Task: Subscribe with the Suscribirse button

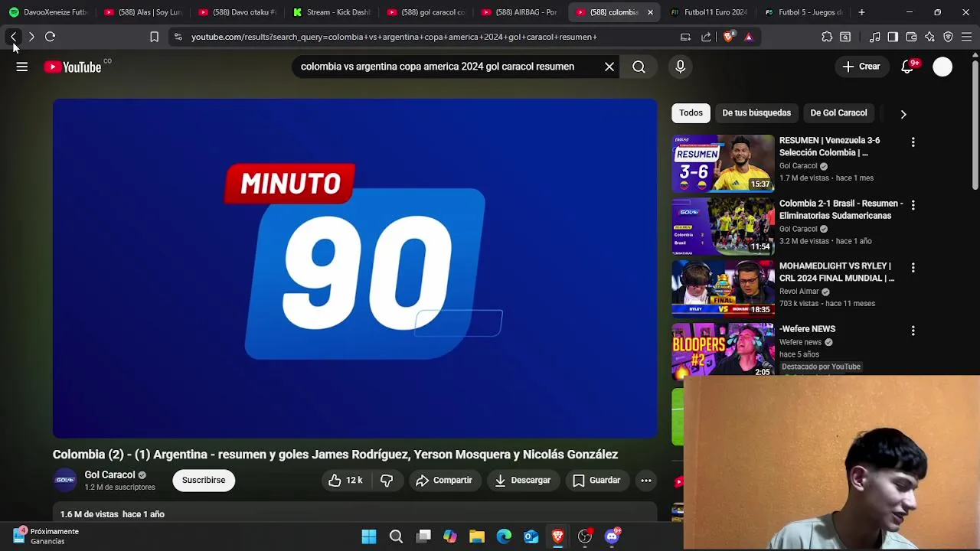Action: click(204, 481)
